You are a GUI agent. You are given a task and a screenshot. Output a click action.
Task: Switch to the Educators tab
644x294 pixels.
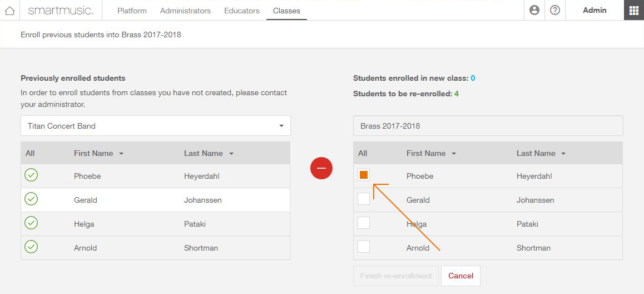[x=242, y=11]
